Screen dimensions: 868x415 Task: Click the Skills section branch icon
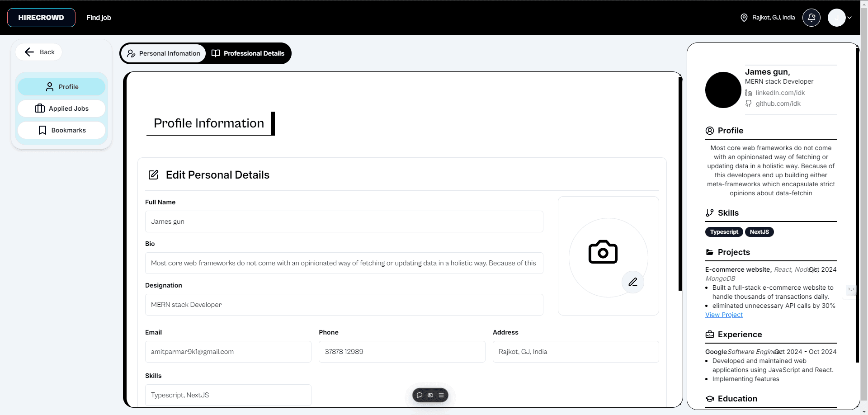coord(710,213)
